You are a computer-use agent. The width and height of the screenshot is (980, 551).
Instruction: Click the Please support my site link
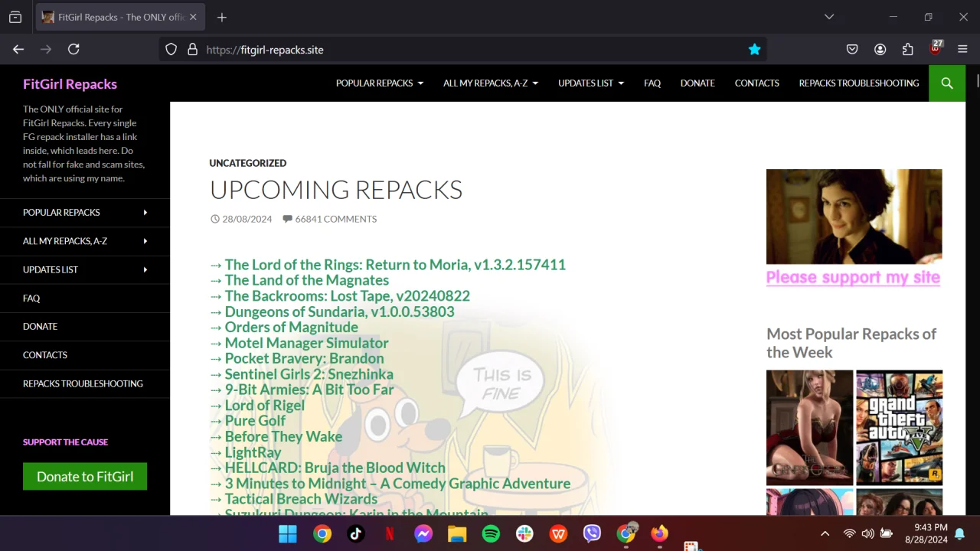(x=853, y=277)
